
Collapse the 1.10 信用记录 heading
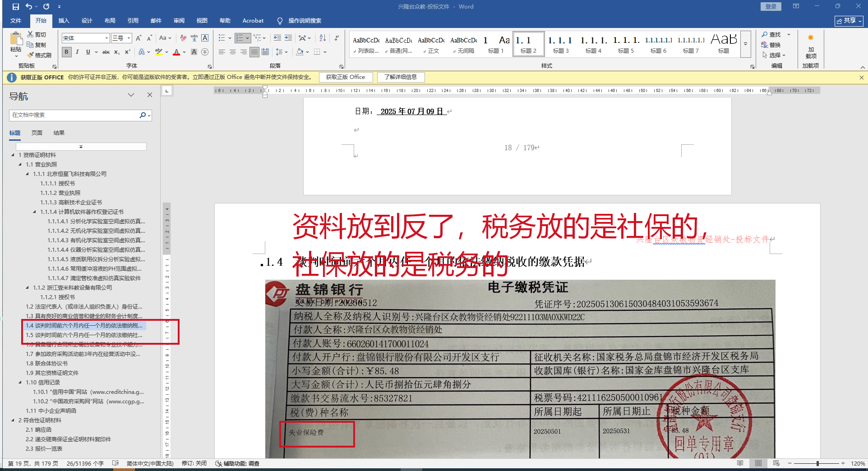tap(20, 383)
